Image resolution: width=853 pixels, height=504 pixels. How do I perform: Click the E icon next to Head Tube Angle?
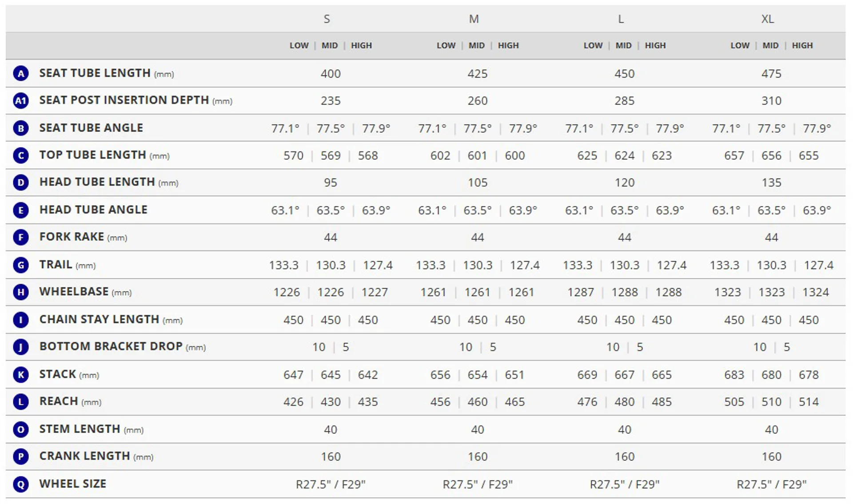[20, 210]
